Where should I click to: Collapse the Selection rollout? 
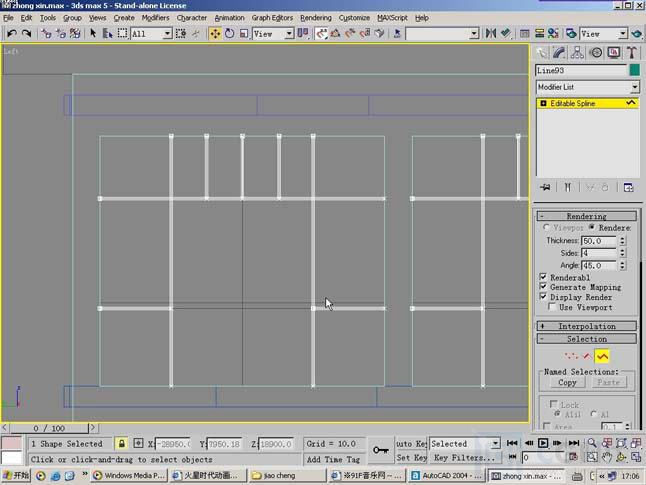coord(587,339)
